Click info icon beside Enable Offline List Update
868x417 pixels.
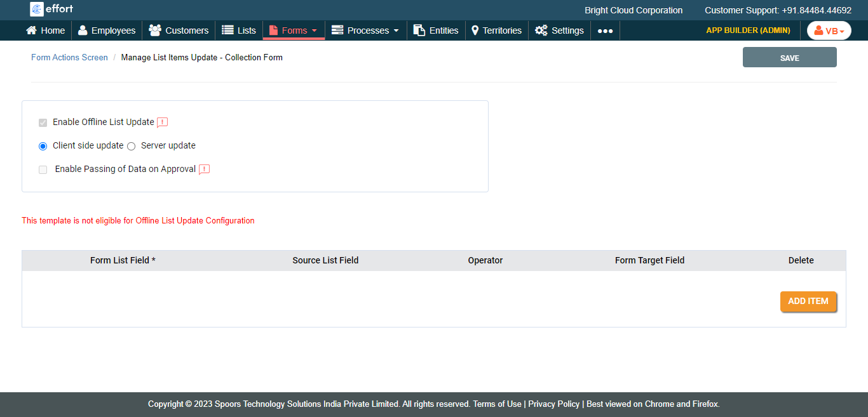pyautogui.click(x=163, y=122)
